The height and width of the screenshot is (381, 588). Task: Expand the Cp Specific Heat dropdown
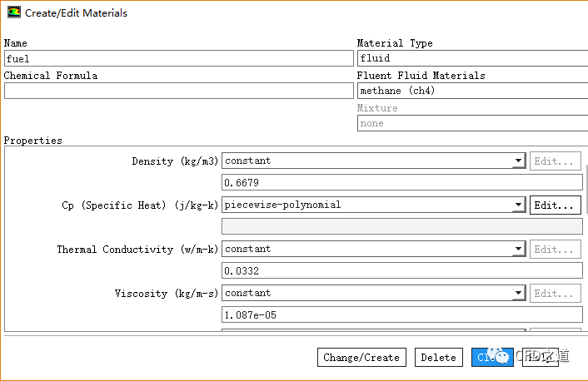click(x=518, y=205)
